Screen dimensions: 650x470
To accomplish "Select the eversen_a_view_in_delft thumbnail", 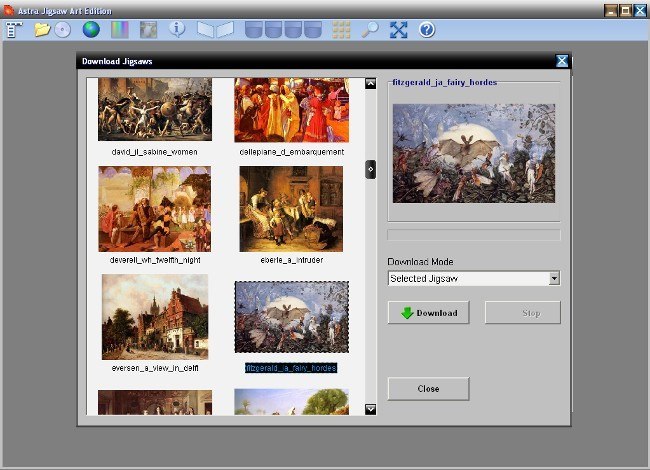I will [155, 317].
